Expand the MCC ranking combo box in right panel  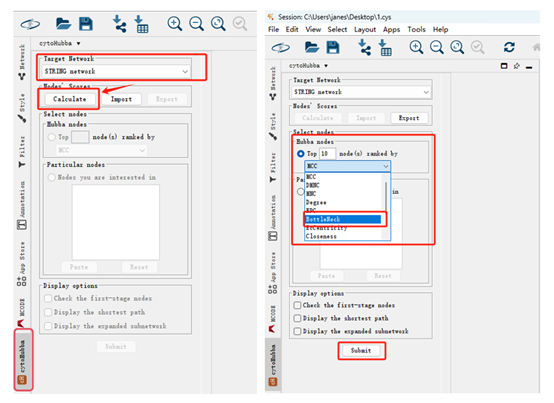(347, 166)
